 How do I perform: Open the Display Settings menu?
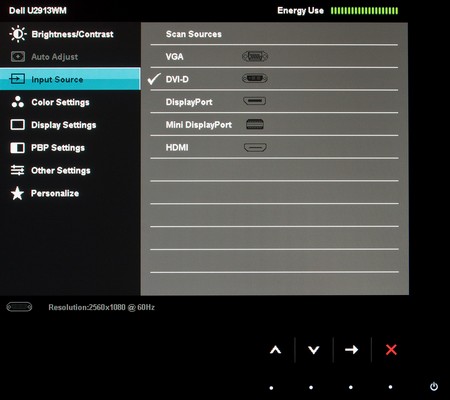tap(70, 125)
